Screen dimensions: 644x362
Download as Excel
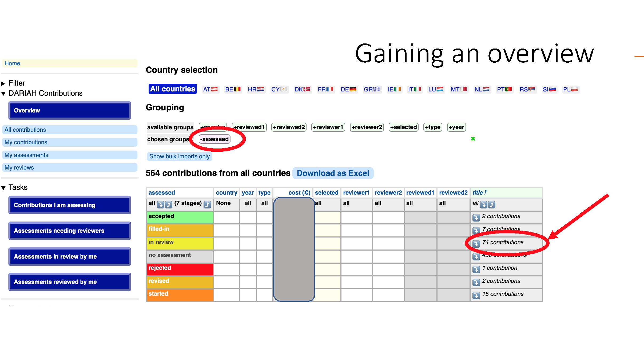pyautogui.click(x=333, y=173)
